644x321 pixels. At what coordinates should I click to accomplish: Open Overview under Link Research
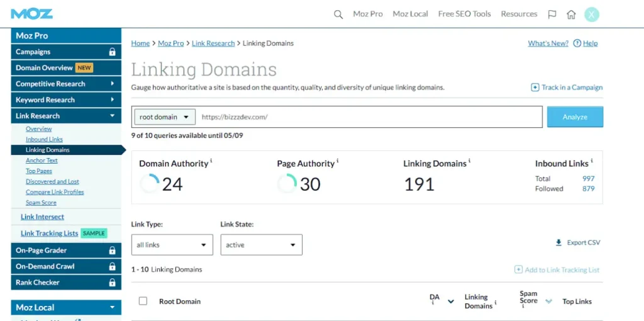coord(38,128)
